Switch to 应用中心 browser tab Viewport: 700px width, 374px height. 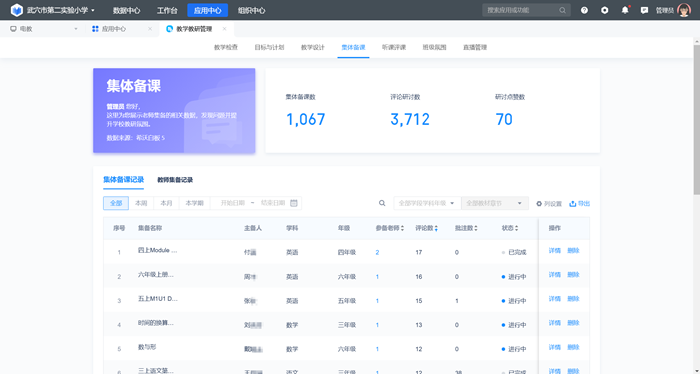(x=114, y=29)
